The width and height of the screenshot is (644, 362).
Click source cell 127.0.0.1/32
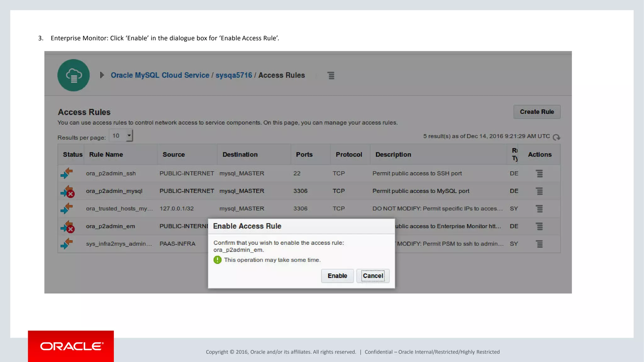pyautogui.click(x=176, y=209)
